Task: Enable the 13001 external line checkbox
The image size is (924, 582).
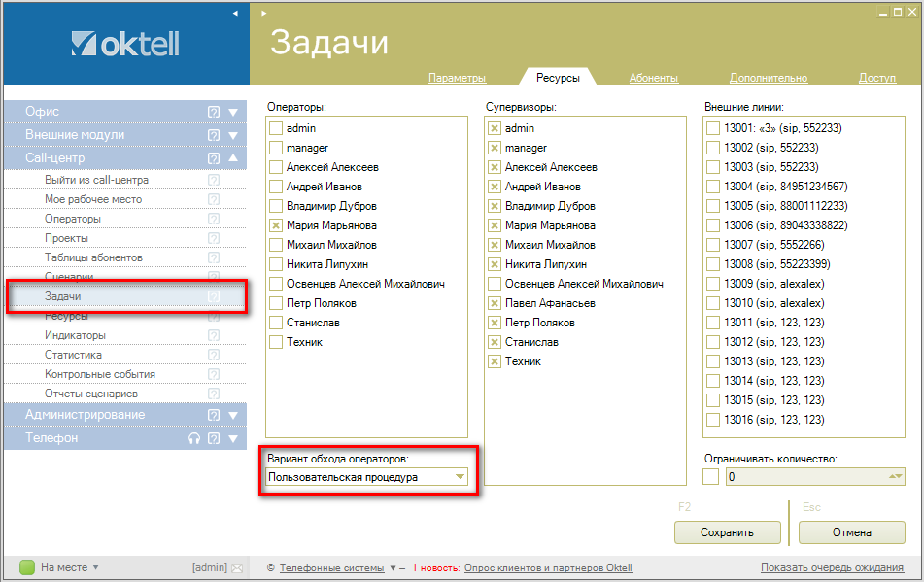Action: coord(714,128)
